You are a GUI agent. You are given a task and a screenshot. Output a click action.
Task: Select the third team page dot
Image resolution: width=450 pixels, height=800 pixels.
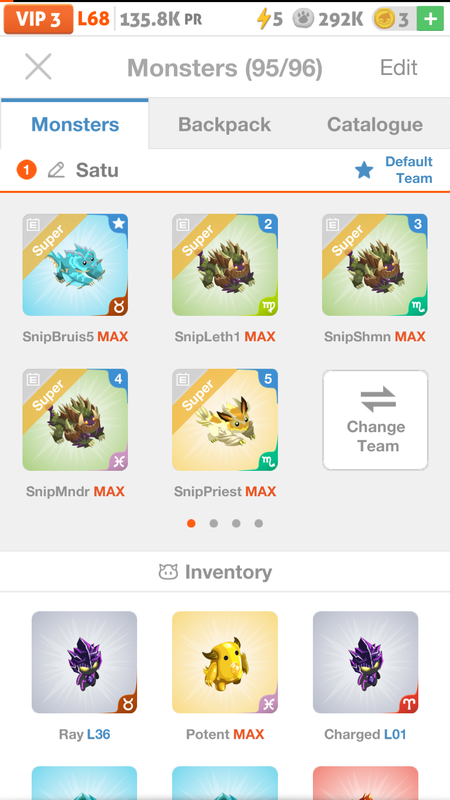coord(236,523)
